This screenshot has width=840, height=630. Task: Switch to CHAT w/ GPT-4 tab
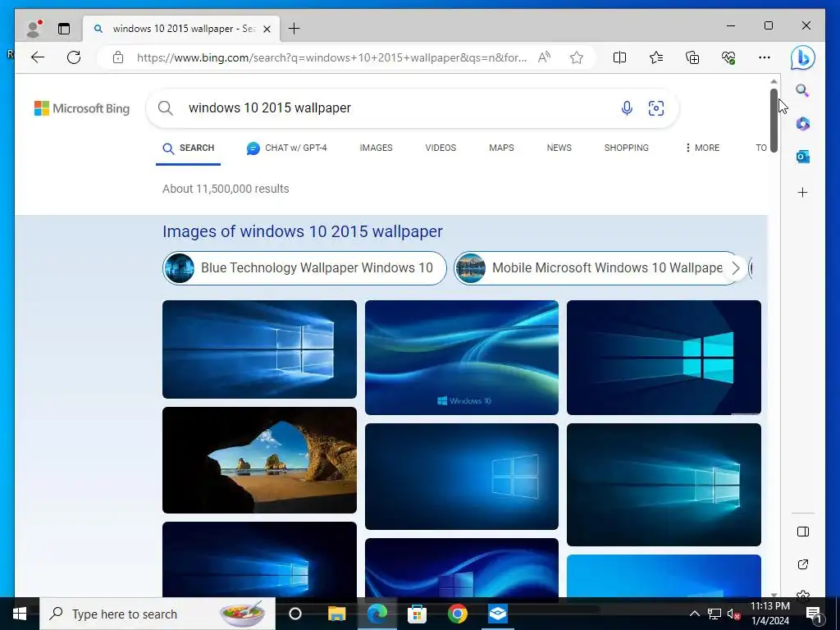pos(286,148)
